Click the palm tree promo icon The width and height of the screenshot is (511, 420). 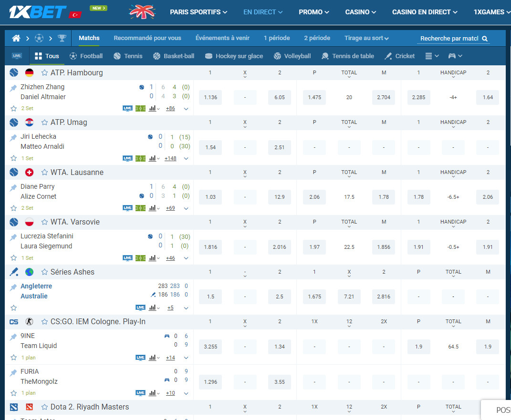click(142, 12)
